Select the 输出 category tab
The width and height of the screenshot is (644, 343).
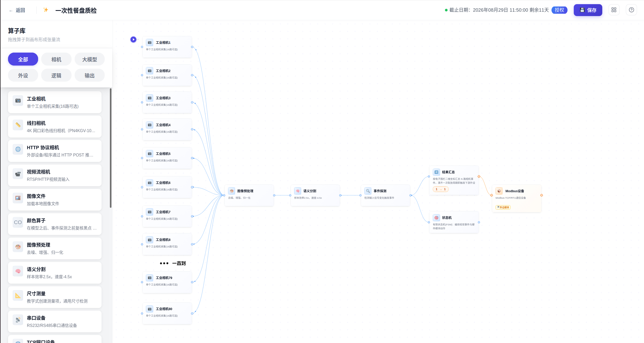pyautogui.click(x=90, y=75)
